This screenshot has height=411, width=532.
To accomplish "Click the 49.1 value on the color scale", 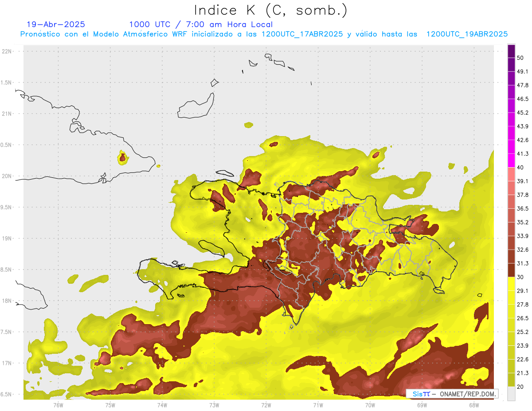I will pyautogui.click(x=523, y=71).
